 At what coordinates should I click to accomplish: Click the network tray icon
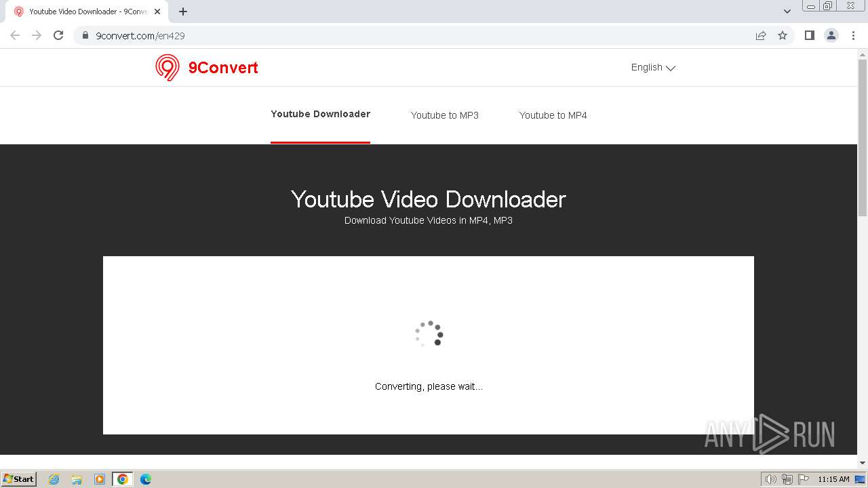[x=787, y=479]
